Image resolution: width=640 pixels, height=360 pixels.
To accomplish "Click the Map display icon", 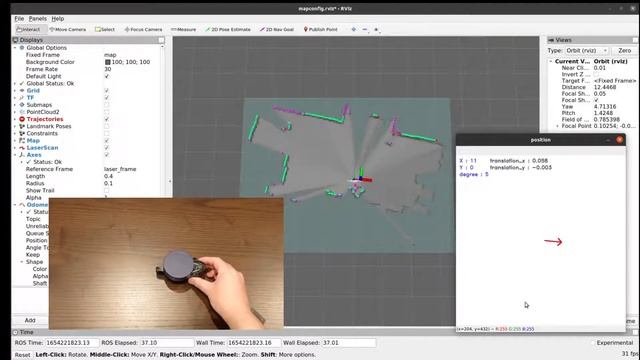I will pyautogui.click(x=22, y=140).
